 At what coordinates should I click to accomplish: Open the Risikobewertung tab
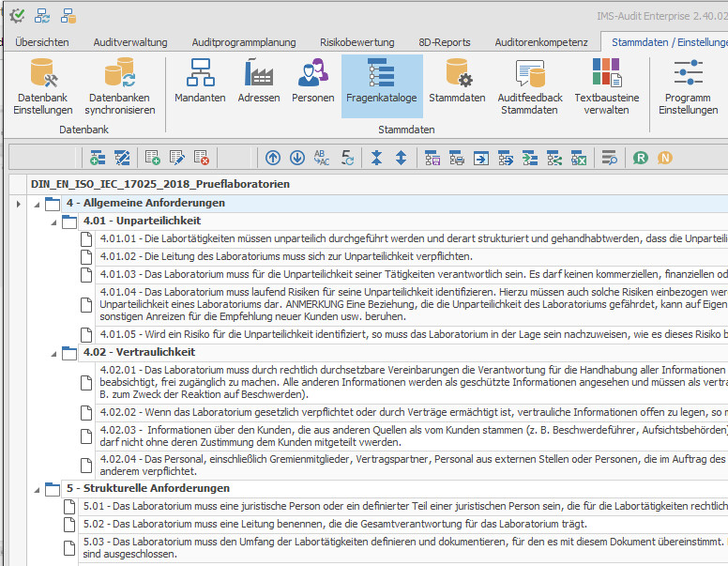coord(357,42)
